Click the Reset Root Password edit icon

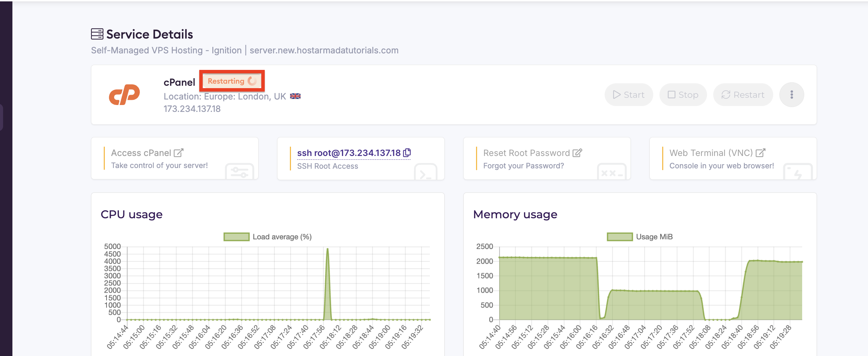point(577,153)
